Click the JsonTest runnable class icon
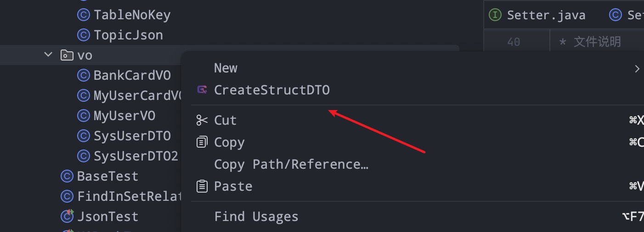The image size is (644, 232). [x=67, y=216]
